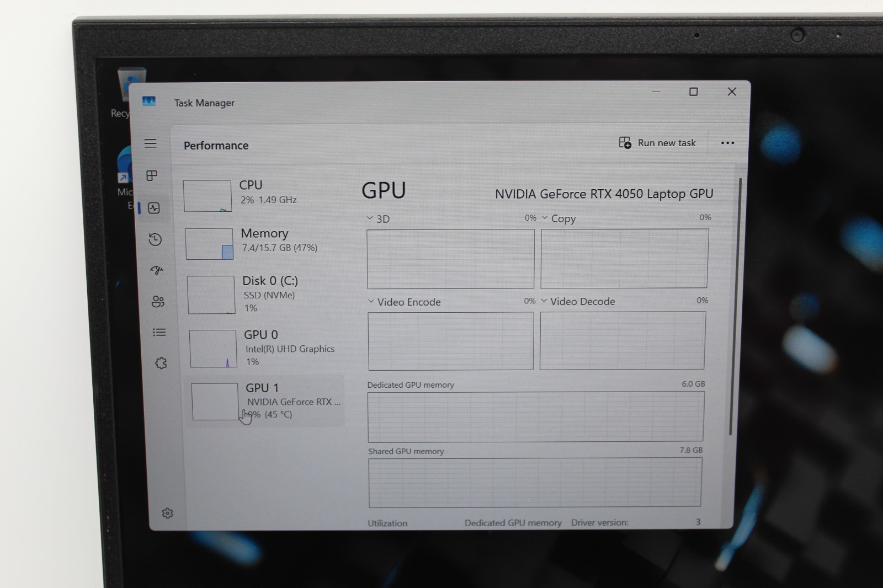This screenshot has width=883, height=588.
Task: Select the Performance page icon in sidebar
Action: tap(154, 208)
